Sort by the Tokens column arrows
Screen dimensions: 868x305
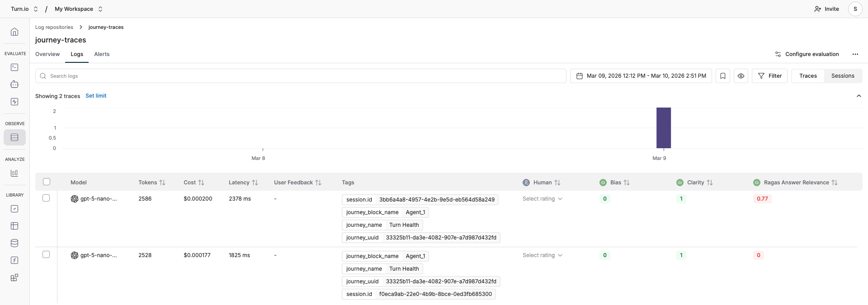[162, 183]
